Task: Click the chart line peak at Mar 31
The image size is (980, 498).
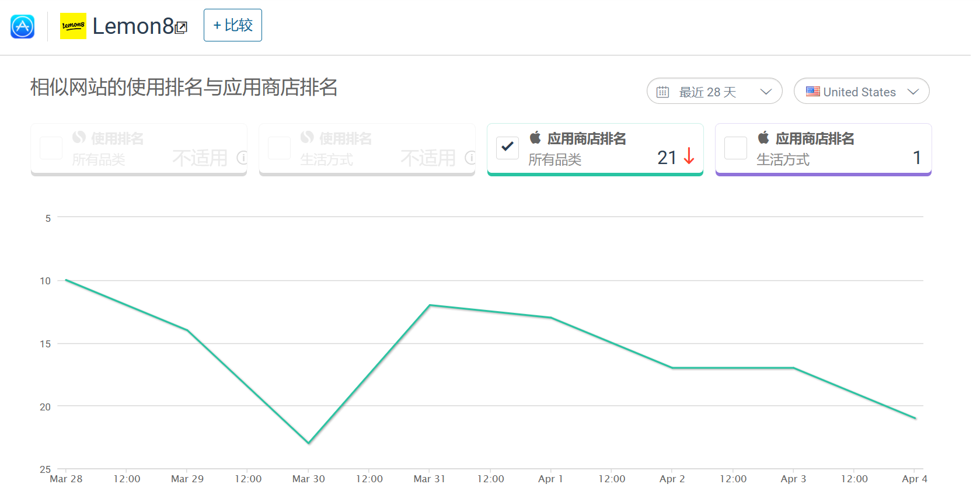Action: point(430,305)
